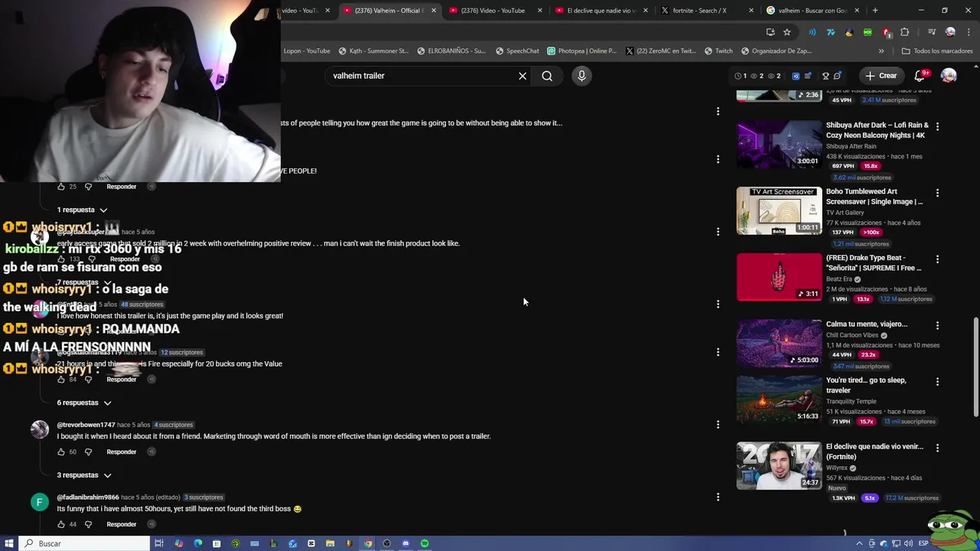The image size is (980, 551).
Task: Open options menu for @fadlanibrahim9866 comment
Action: [x=717, y=497]
